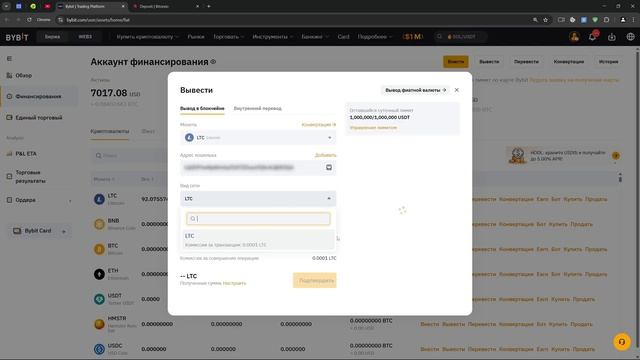Click the История button in the page header
The image size is (640, 360).
pos(608,62)
